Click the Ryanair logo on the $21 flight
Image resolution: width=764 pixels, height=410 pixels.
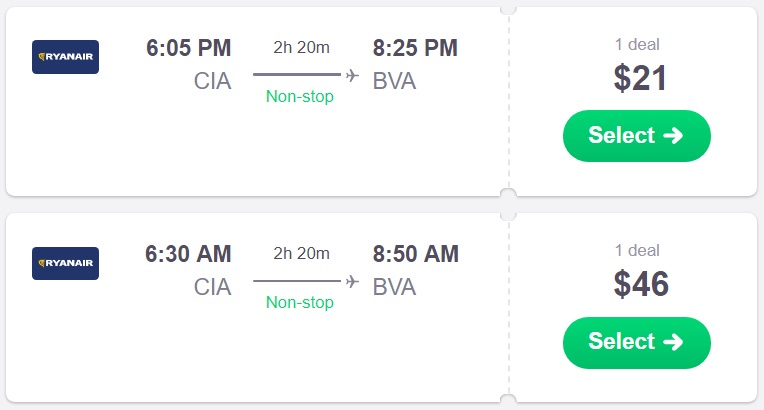pos(65,57)
